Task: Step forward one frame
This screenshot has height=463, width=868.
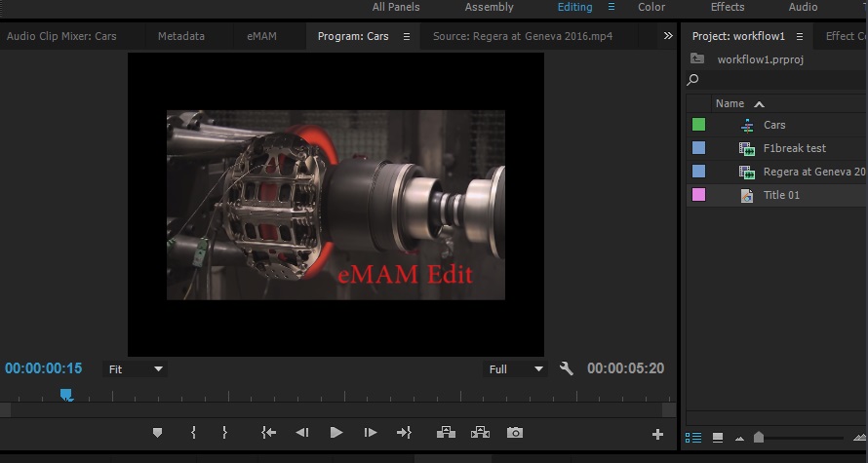Action: (x=371, y=433)
